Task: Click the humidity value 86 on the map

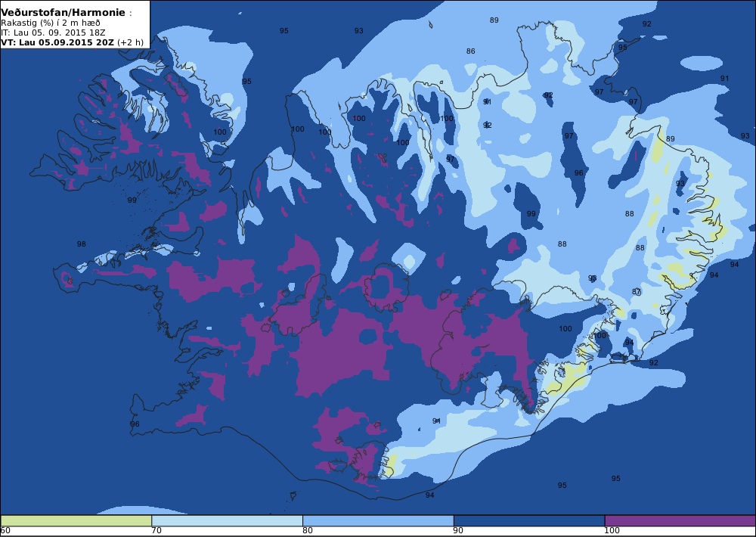Action: [470, 51]
